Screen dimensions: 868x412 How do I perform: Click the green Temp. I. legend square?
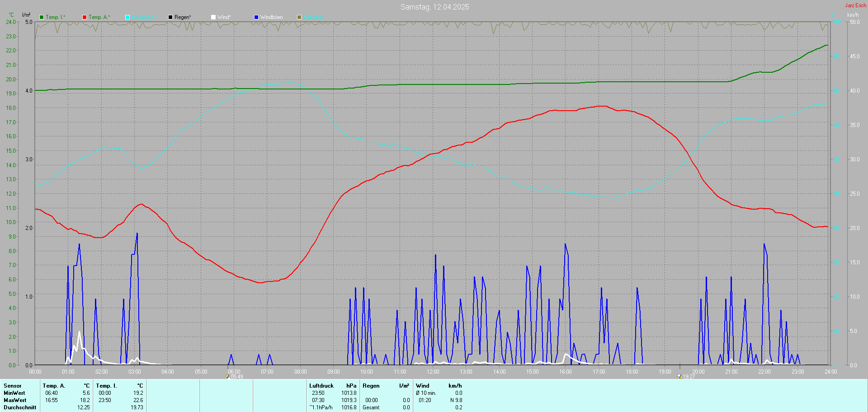(x=42, y=17)
